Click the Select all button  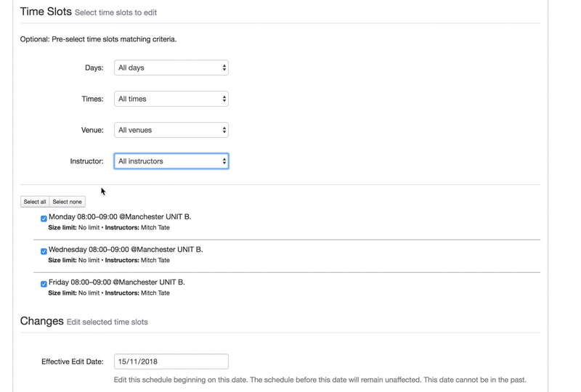click(x=35, y=202)
